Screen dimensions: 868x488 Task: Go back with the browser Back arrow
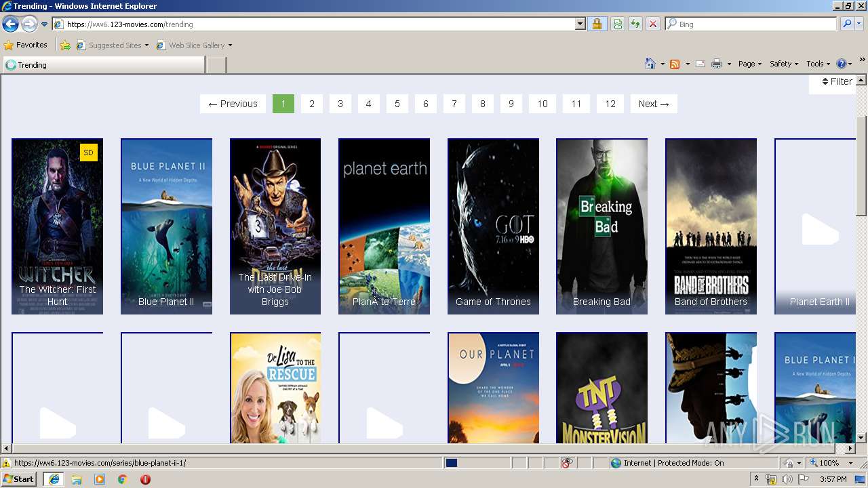tap(10, 24)
